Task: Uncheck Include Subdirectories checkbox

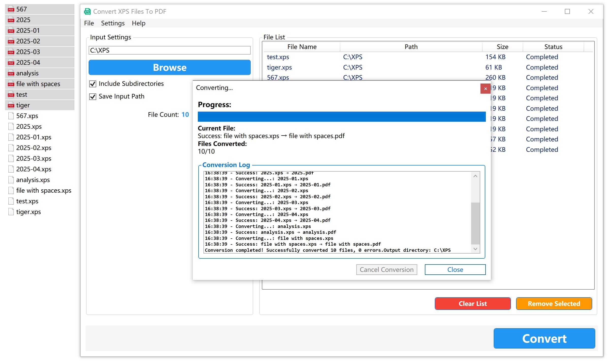Action: (x=93, y=84)
